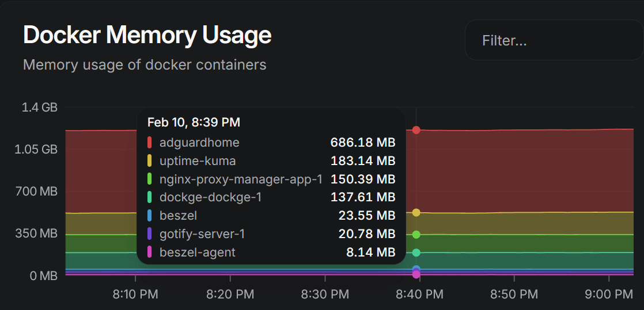Select the green nginx-proxy-manager-app-1 legend swatch

coord(150,179)
